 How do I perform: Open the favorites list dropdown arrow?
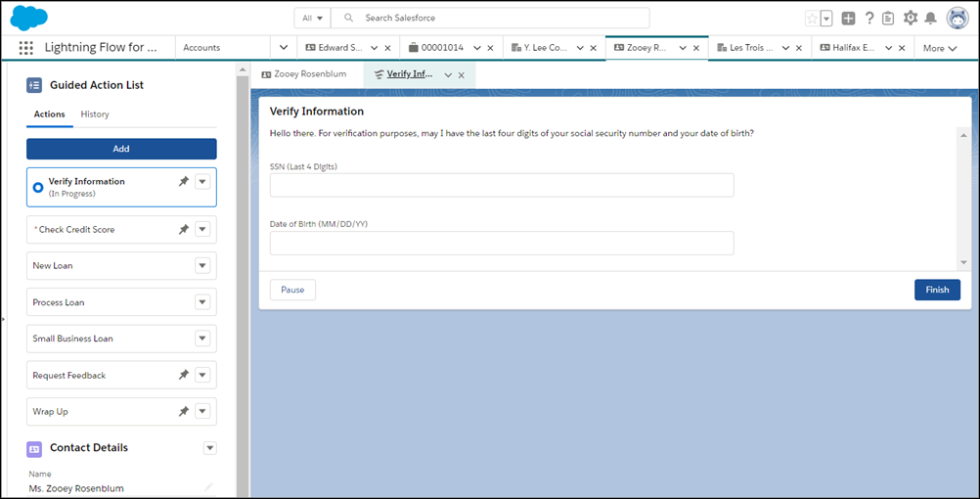click(826, 19)
